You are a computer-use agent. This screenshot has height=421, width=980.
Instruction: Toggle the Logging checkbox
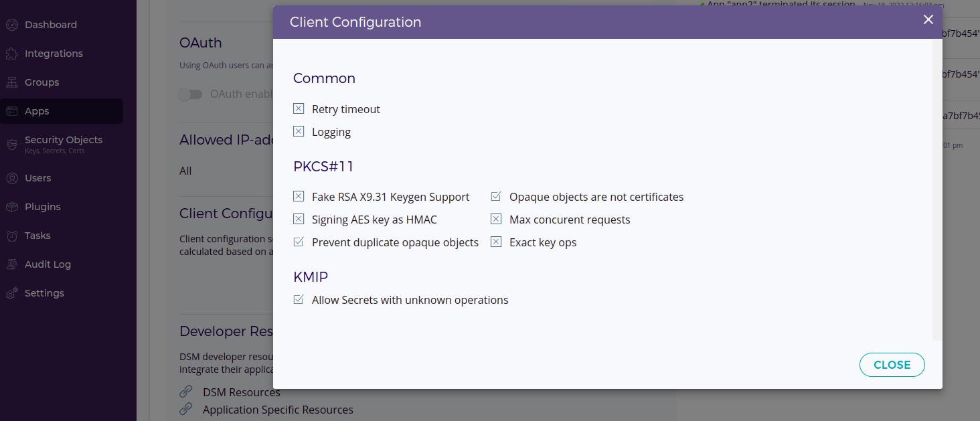click(299, 131)
